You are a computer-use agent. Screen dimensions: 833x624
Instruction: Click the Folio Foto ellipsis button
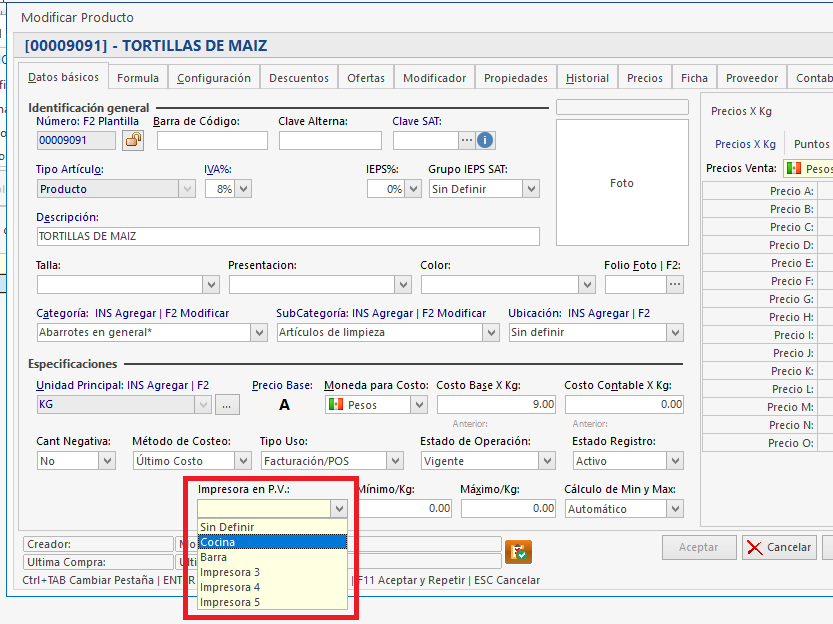click(x=675, y=285)
